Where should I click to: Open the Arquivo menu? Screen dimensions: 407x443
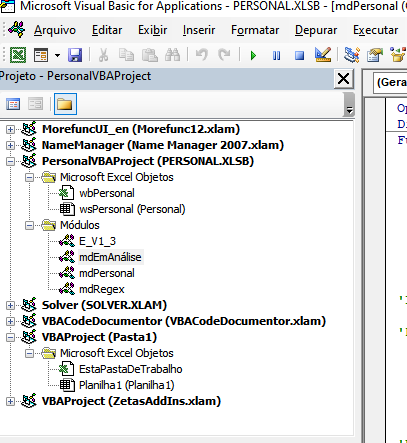(x=55, y=30)
